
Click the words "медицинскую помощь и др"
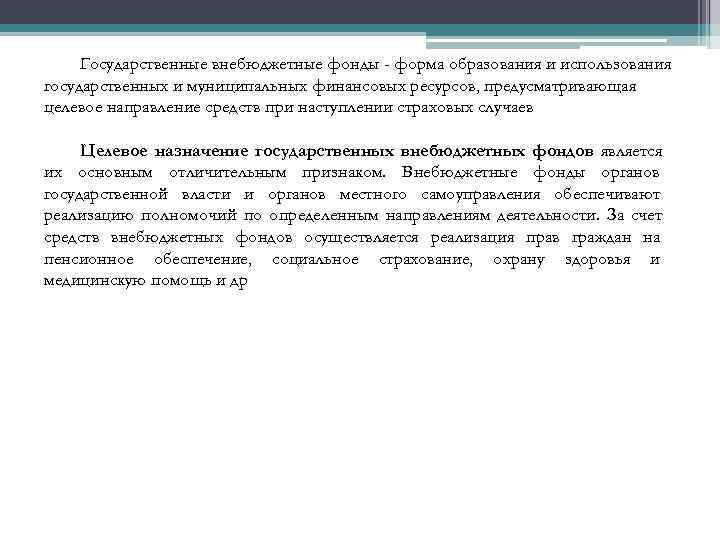[x=146, y=281]
